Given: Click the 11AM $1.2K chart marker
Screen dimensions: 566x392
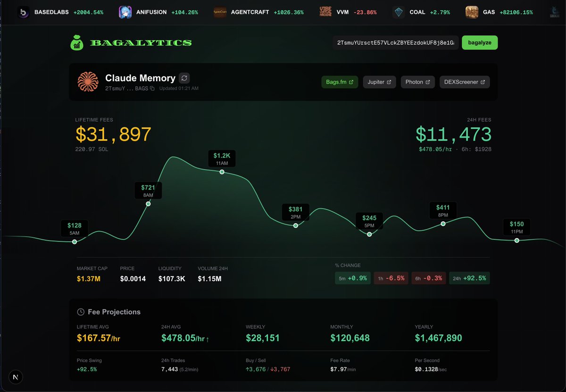Looking at the screenshot, I should [x=222, y=172].
